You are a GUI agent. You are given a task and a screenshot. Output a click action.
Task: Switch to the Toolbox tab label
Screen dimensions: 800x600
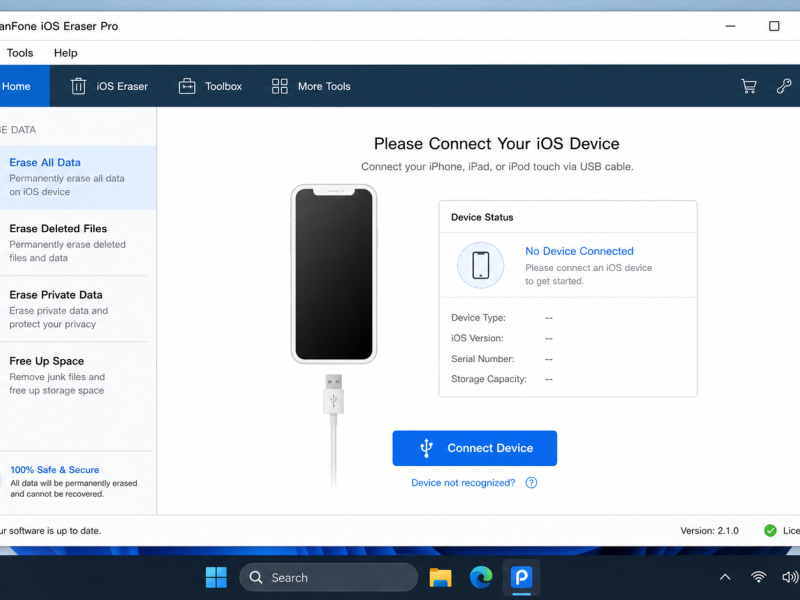223,86
